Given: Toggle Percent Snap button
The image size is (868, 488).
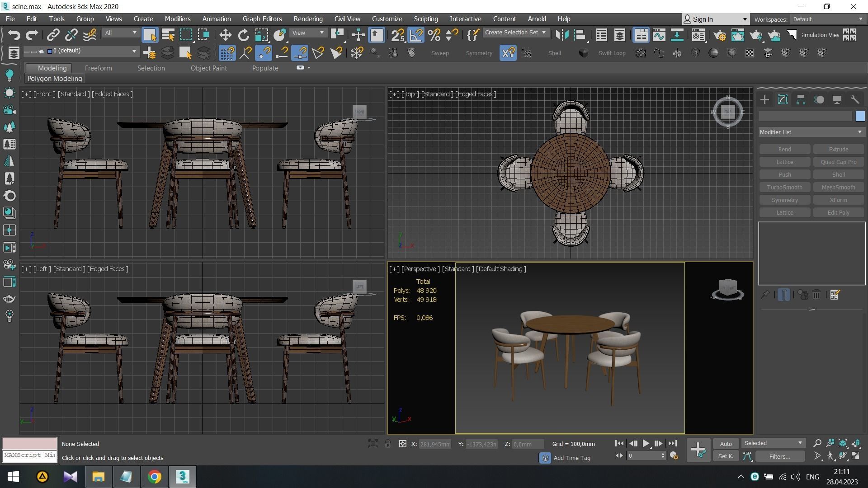Looking at the screenshot, I should [434, 35].
